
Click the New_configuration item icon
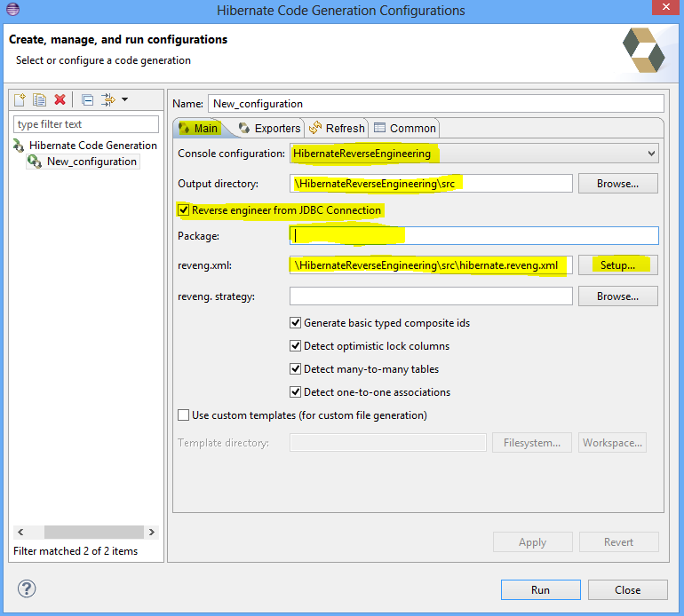pyautogui.click(x=35, y=162)
